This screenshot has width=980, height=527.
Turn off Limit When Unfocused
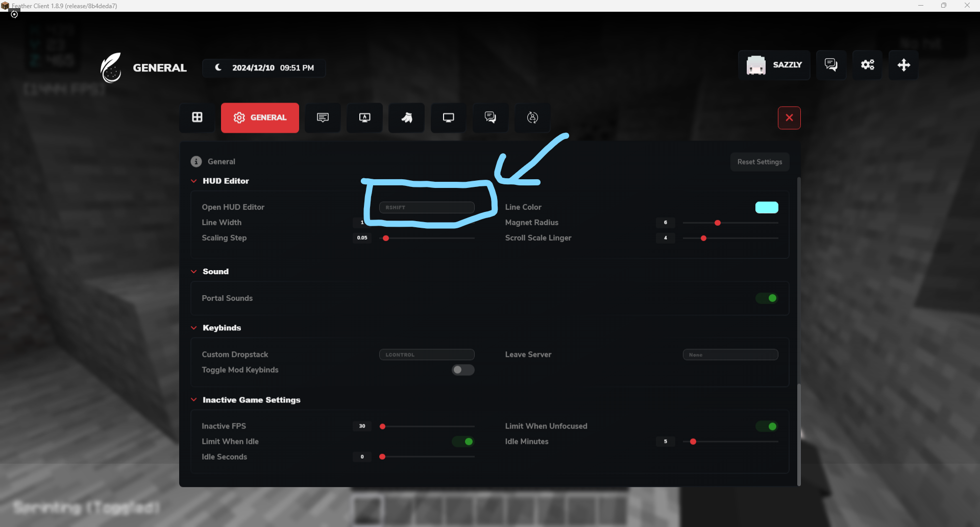point(767,426)
